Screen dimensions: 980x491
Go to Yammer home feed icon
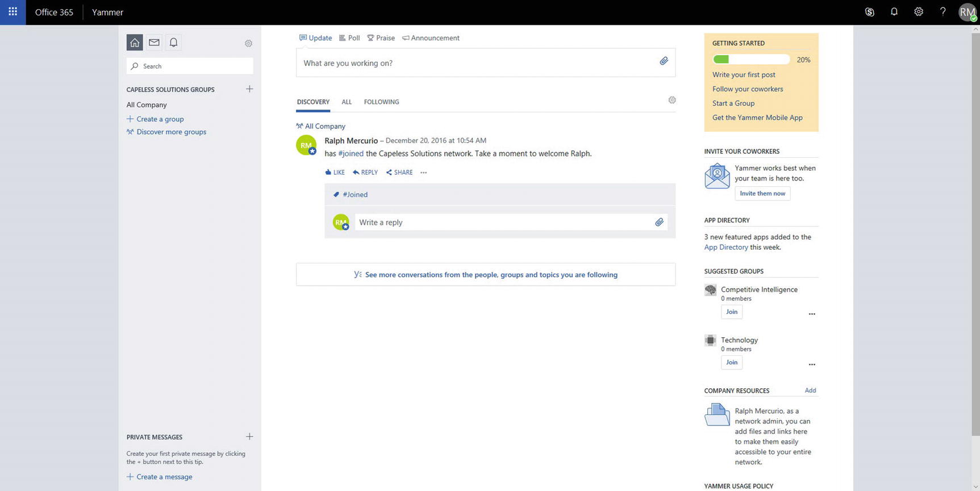[x=135, y=43]
